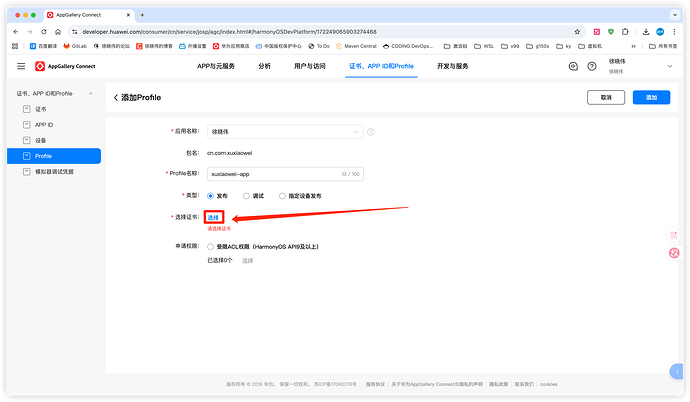Click the blue floating arrow at bottom right
Screen dimensions: 690x402
tap(676, 372)
